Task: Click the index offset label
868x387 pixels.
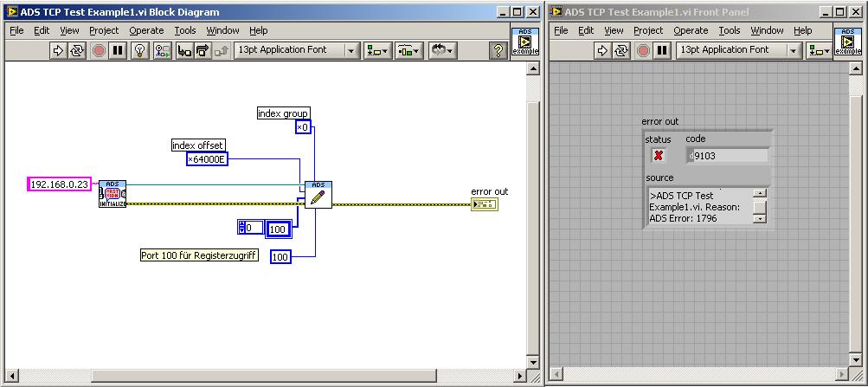Action: coord(197,145)
